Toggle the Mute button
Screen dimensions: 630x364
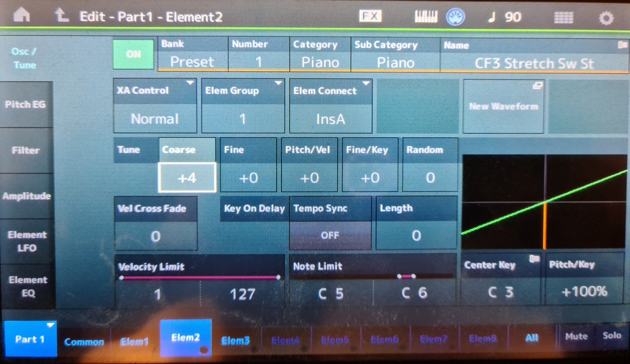click(576, 336)
